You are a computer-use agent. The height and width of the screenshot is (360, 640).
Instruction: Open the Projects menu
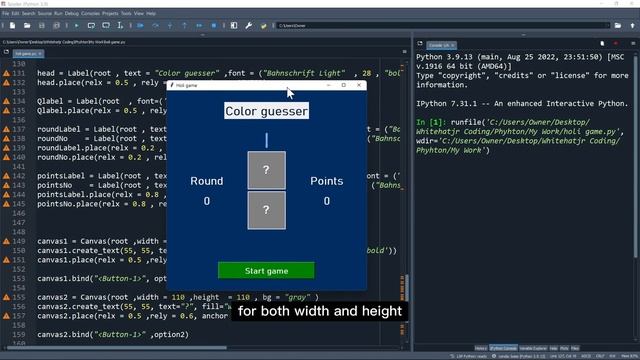pos(110,13)
